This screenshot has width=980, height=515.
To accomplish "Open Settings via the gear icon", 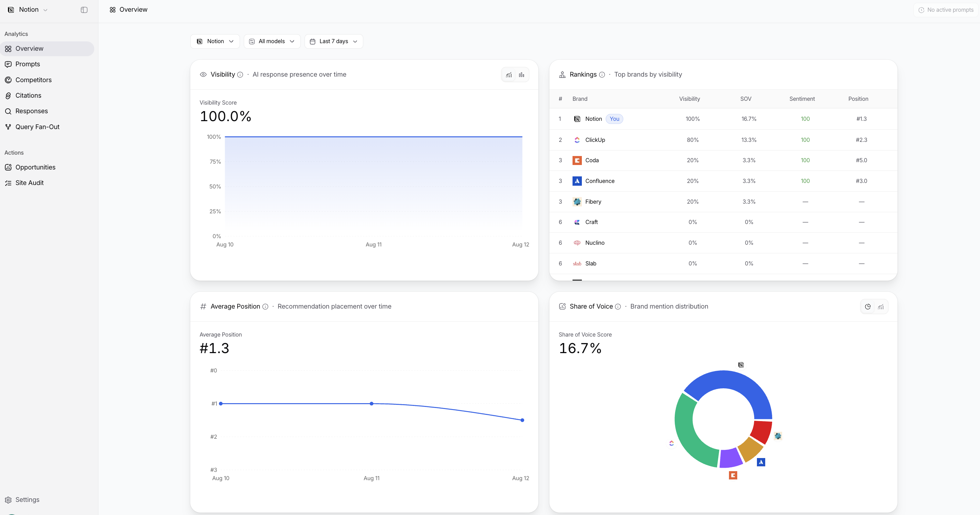I will (x=8, y=500).
